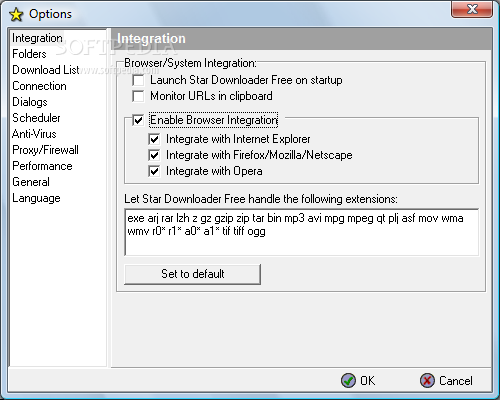This screenshot has height=400, width=500.
Task: Toggle Monitor URLs in clipboard checkbox
Action: pyautogui.click(x=138, y=96)
